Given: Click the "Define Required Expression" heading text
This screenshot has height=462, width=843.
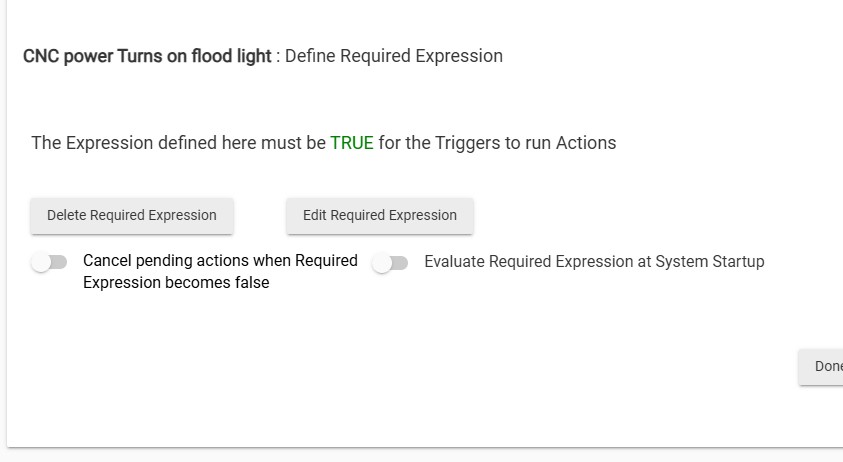Looking at the screenshot, I should click(x=394, y=56).
